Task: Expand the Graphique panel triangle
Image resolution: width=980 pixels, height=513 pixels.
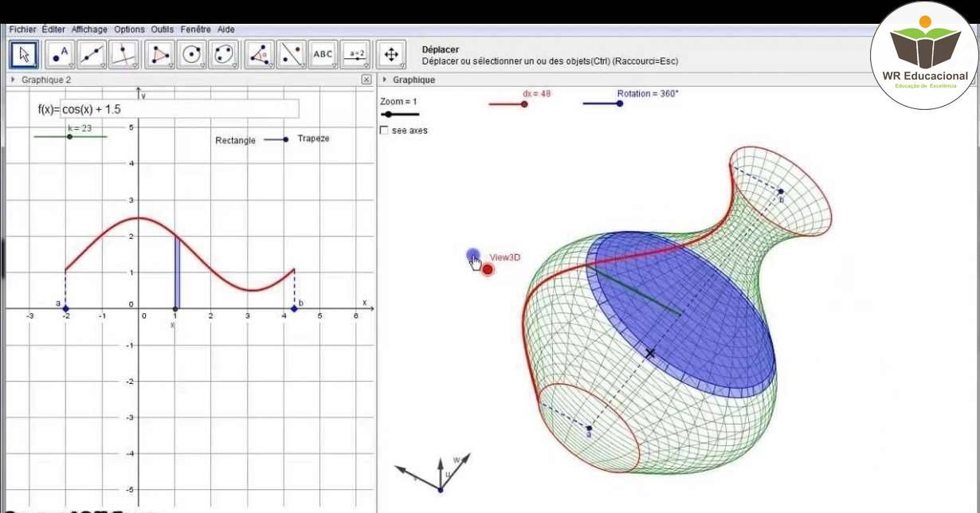Action: tap(385, 80)
